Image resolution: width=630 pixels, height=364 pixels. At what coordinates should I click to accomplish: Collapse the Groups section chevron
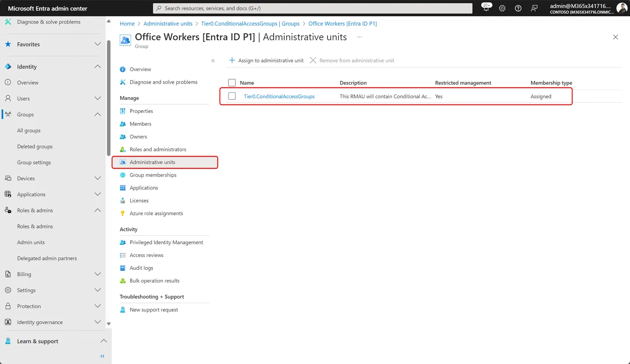coord(98,114)
